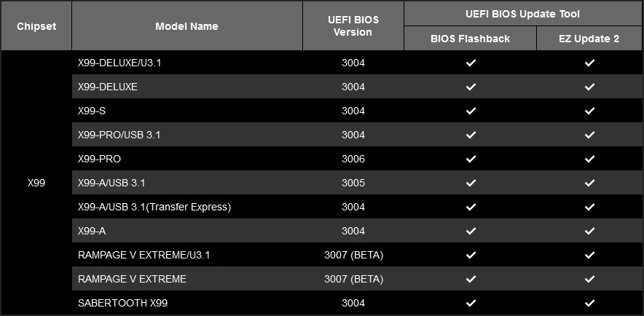Click BIOS Flashback checkmark for X99-DELUXE/U3.1

click(x=471, y=63)
